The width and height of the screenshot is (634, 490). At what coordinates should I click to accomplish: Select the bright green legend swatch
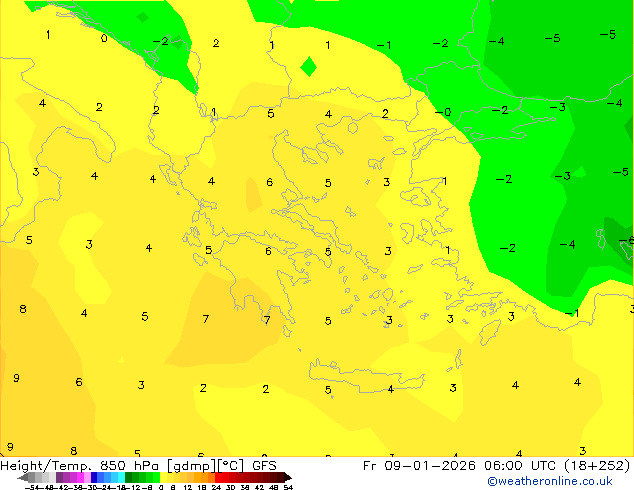tap(156, 477)
